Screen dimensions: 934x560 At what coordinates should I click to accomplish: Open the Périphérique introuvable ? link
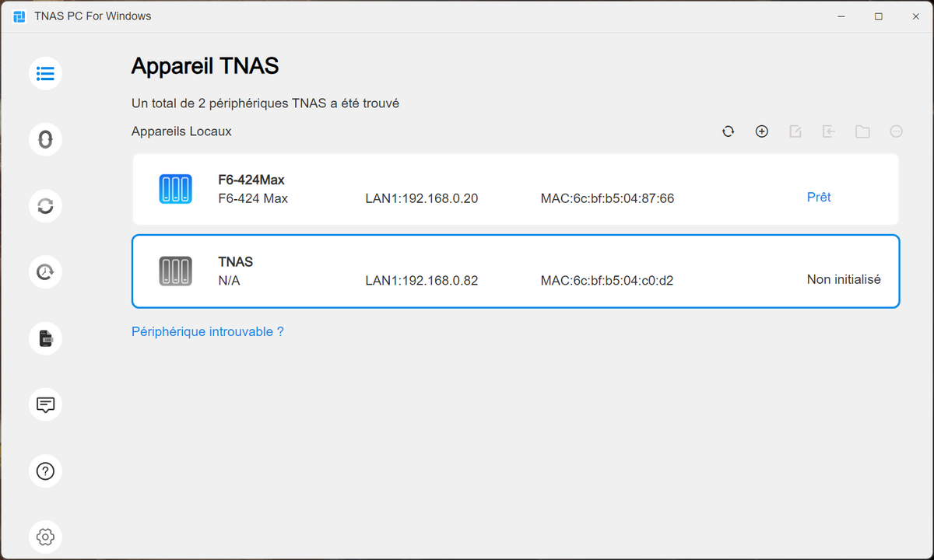coord(208,331)
